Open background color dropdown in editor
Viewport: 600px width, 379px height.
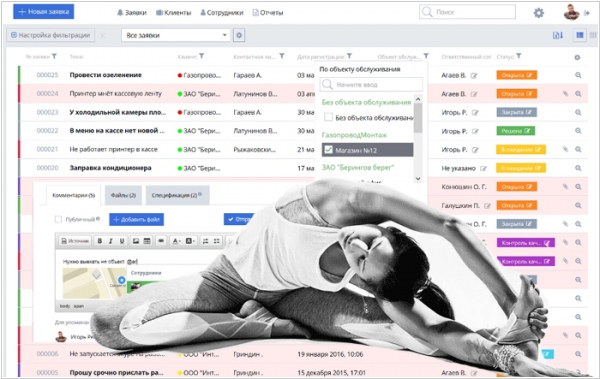point(190,241)
